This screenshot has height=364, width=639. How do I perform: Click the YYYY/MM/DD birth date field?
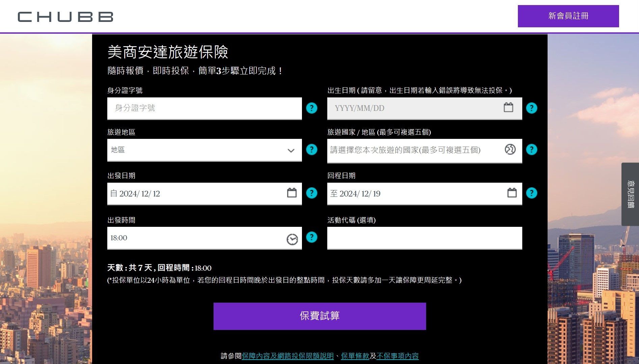pos(424,108)
